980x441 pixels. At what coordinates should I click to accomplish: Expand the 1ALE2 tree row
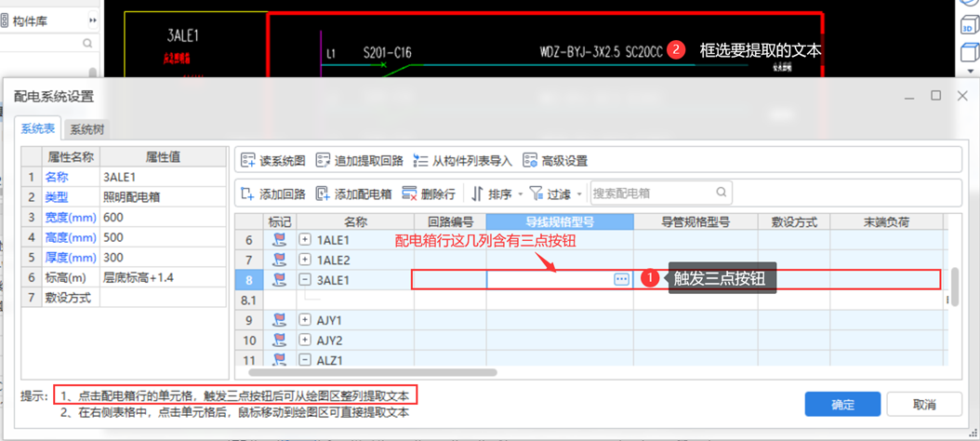click(x=305, y=260)
